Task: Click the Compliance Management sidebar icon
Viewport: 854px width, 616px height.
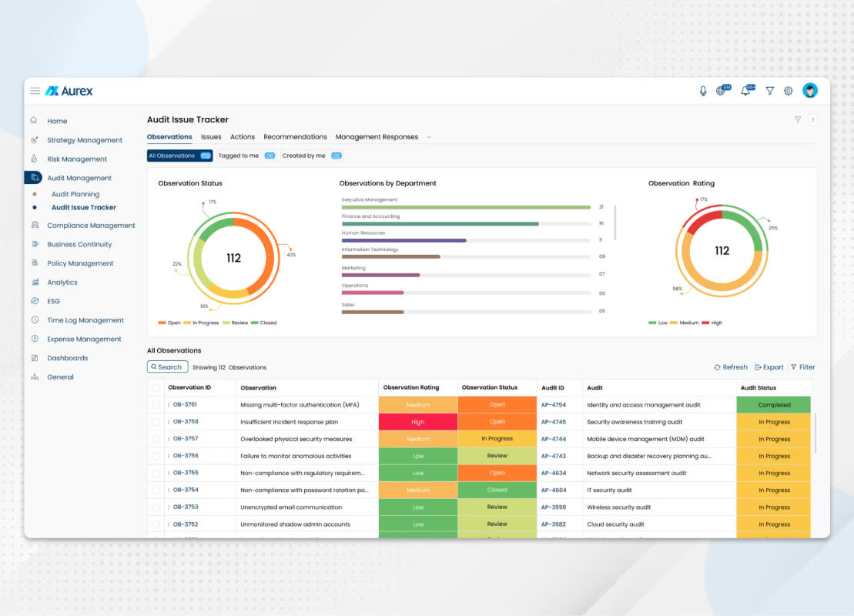Action: pos(35,225)
